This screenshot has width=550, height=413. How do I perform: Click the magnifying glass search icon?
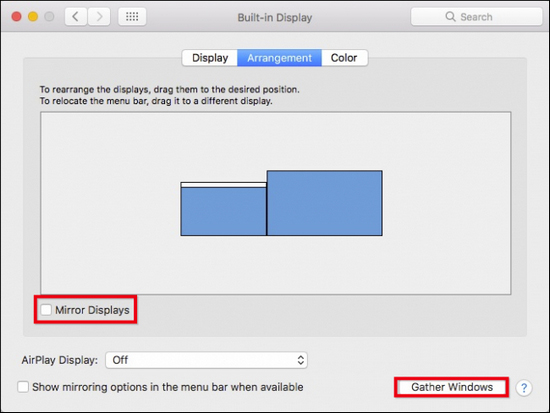click(x=450, y=16)
